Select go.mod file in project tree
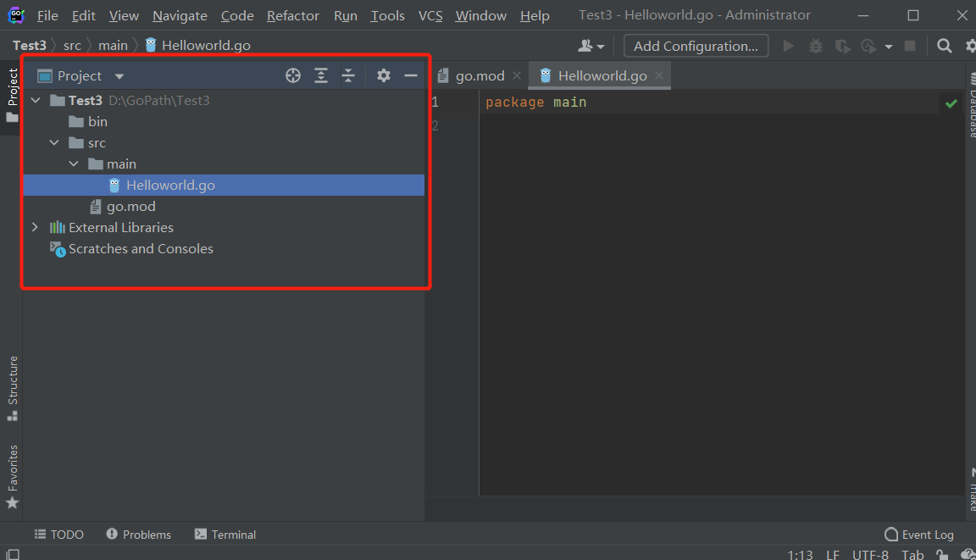This screenshot has width=976, height=560. pos(123,206)
